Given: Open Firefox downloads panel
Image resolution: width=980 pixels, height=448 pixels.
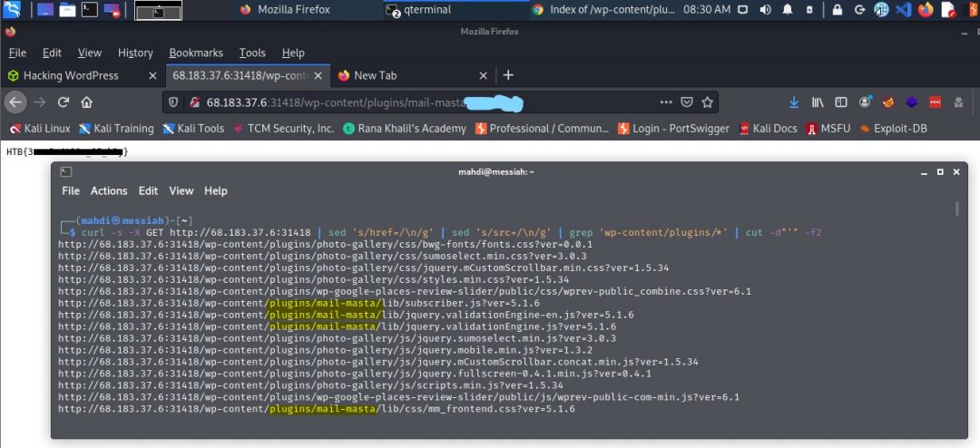Looking at the screenshot, I should pos(794,102).
